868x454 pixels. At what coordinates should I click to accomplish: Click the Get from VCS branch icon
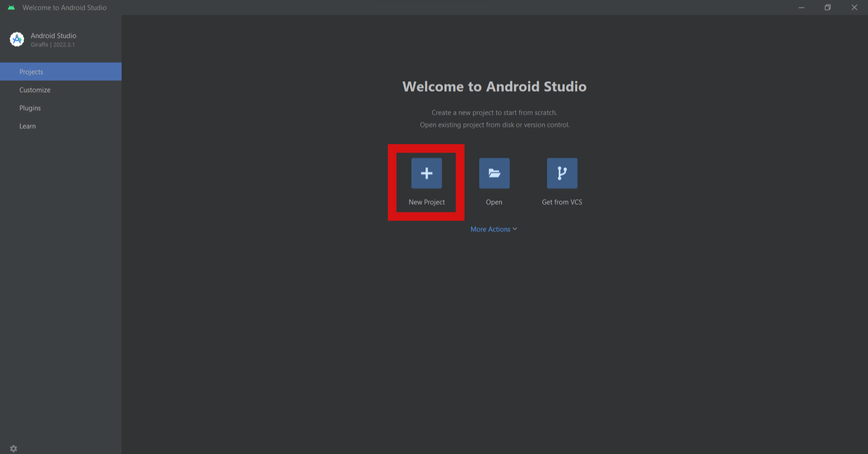click(x=562, y=173)
